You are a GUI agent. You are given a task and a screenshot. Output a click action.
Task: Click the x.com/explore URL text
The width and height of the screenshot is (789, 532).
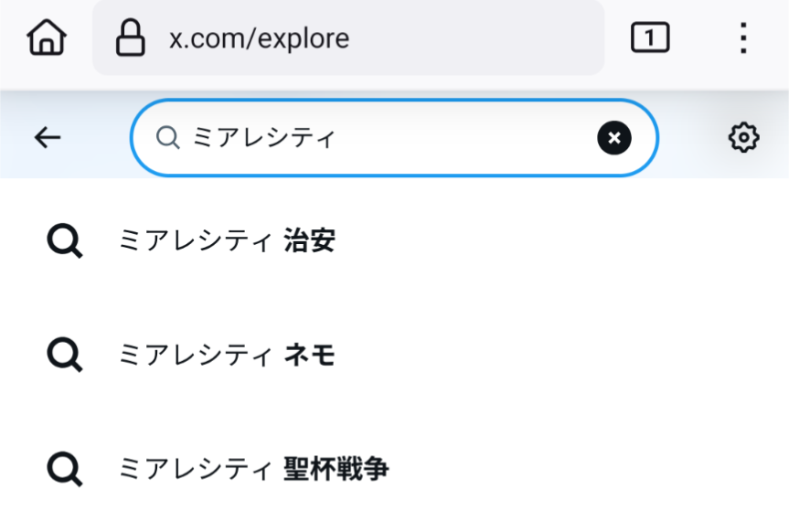[x=259, y=39]
